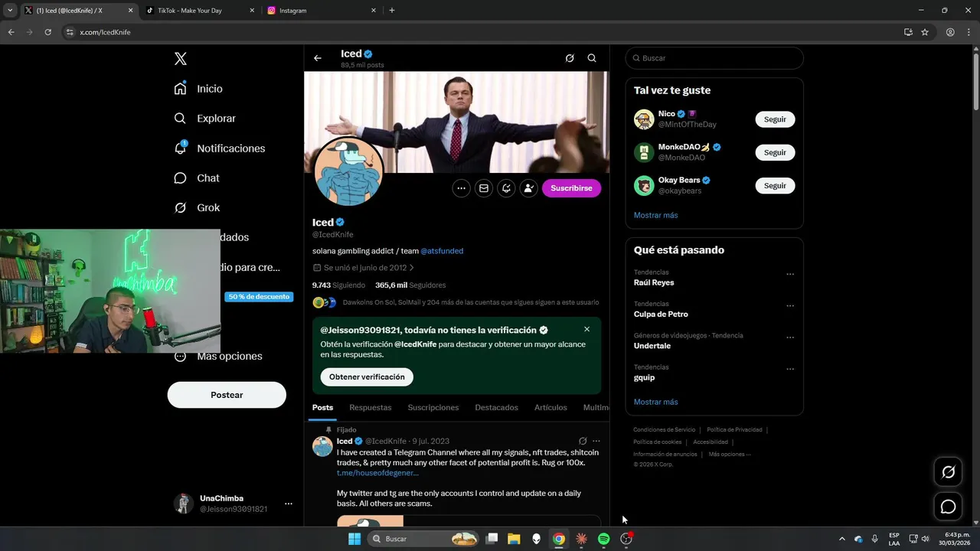Viewport: 980px width, 551px height.
Task: Switch to Artículos tab
Action: (550, 408)
